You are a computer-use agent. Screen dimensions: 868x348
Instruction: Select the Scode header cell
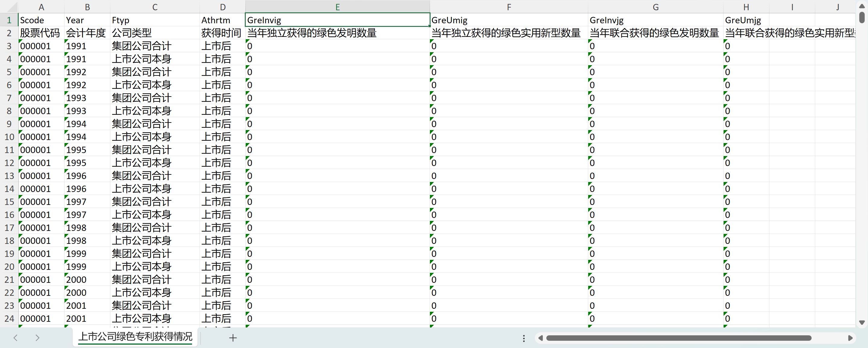(x=41, y=20)
